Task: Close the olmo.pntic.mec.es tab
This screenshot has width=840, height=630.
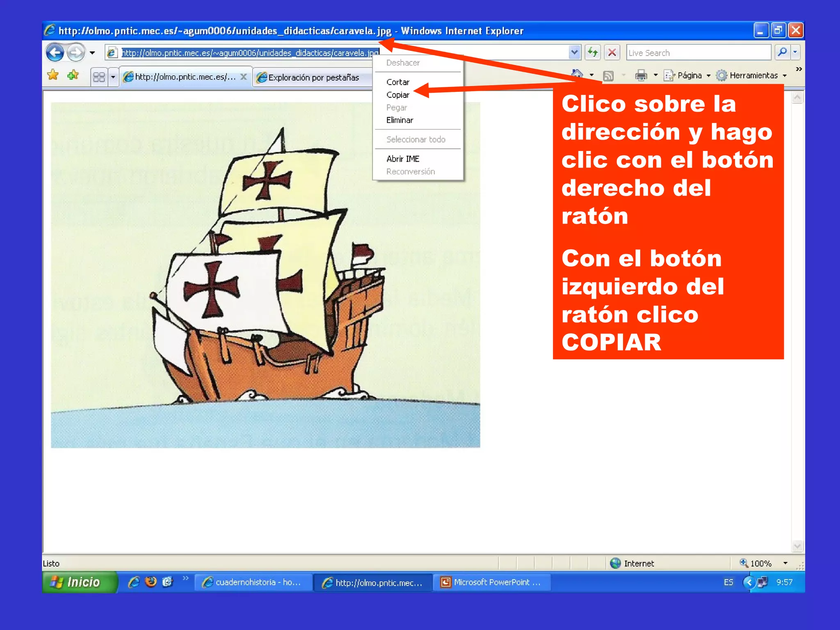Action: point(244,77)
